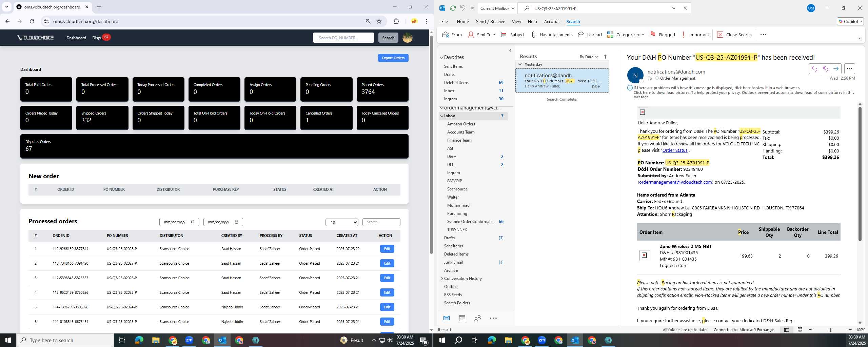
Task: Expand Conversation History folder
Action: coord(442,279)
